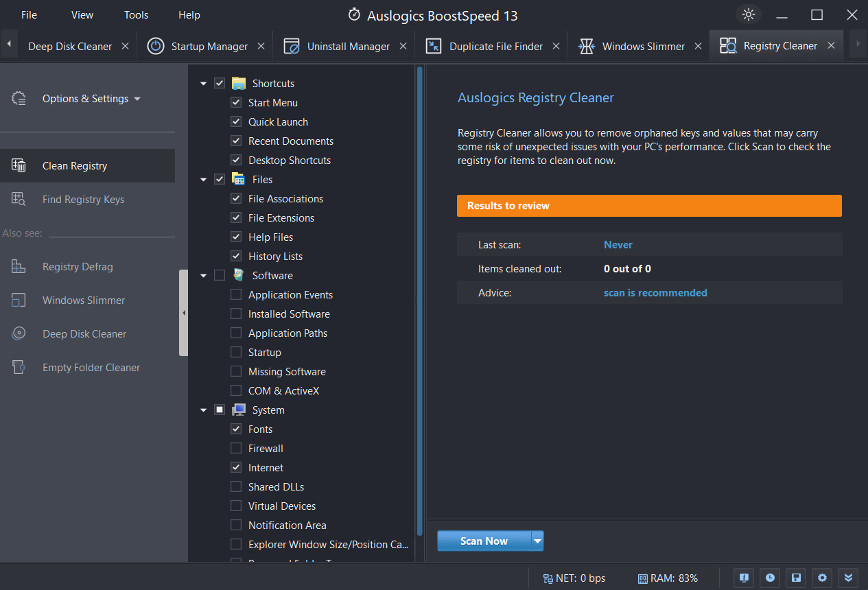Enable the COM & ActiveX checkbox
The height and width of the screenshot is (590, 868).
click(x=236, y=390)
